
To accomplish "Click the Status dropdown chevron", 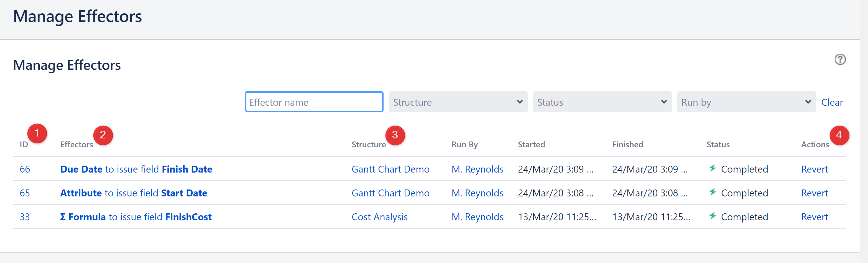I will (x=663, y=102).
